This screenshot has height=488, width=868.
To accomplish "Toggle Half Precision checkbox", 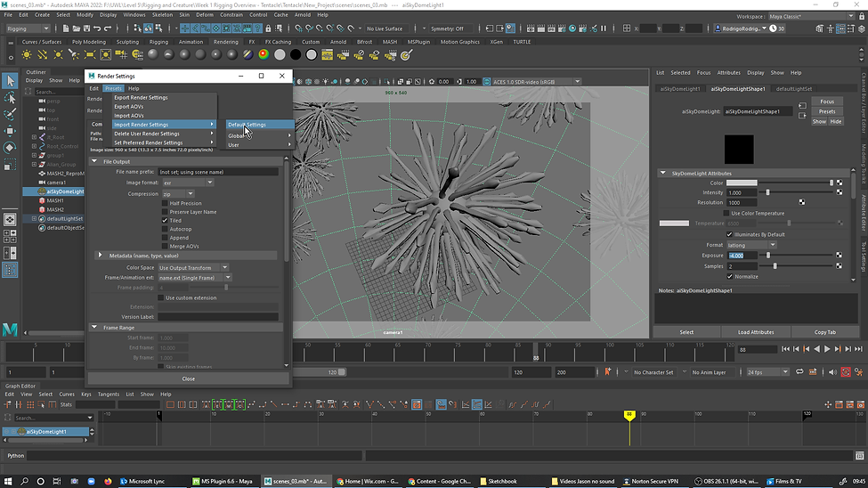I will tap(165, 203).
